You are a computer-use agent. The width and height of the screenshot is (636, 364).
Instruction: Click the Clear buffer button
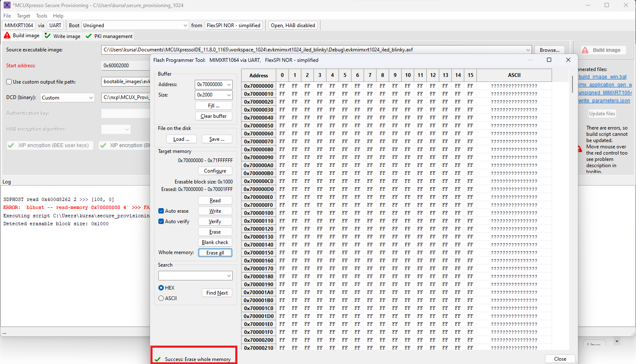[214, 116]
